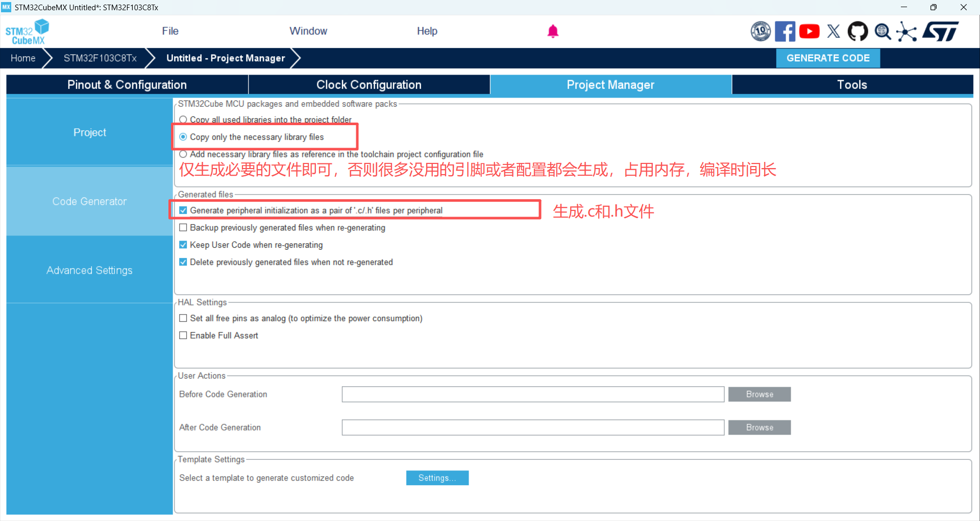Screen dimensions: 980x521
Task: Restore down the STM32CubeMX window
Action: 934,7
